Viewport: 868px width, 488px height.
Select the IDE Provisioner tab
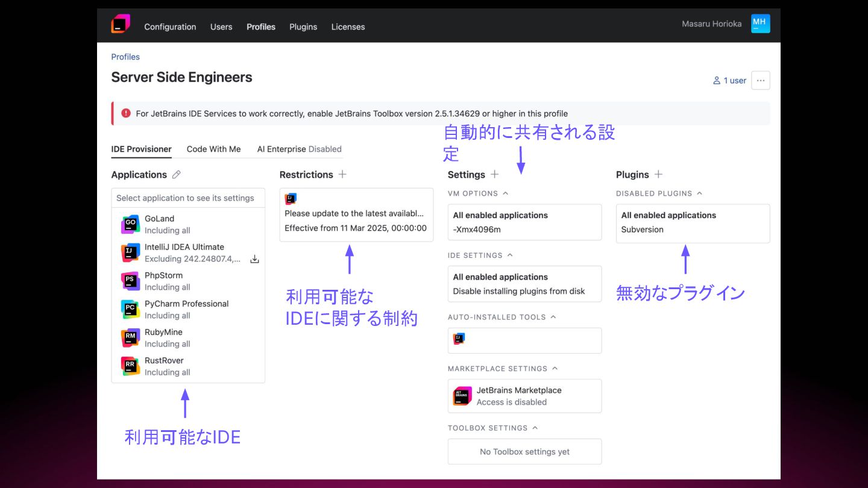click(142, 149)
